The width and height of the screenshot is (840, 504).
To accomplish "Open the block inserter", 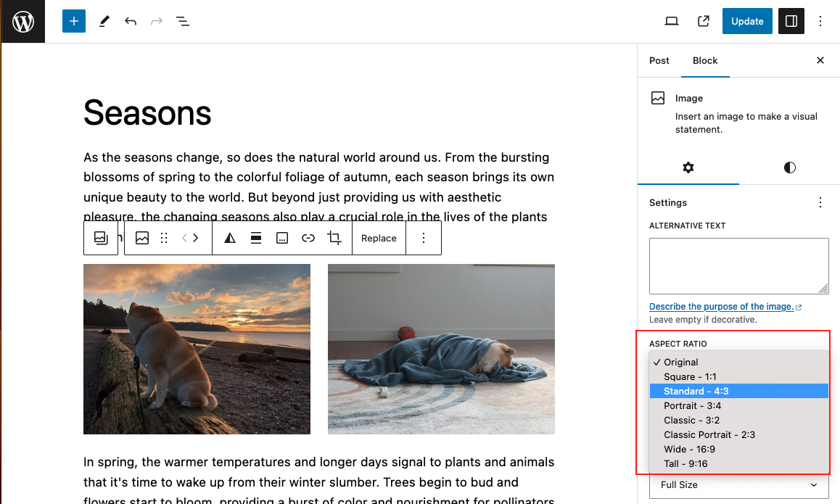I will 73,21.
